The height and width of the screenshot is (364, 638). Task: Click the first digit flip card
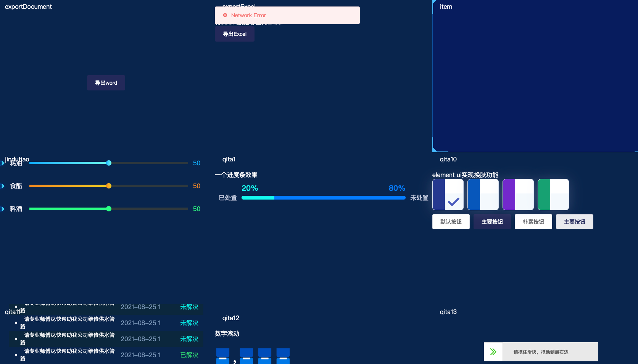(223, 356)
